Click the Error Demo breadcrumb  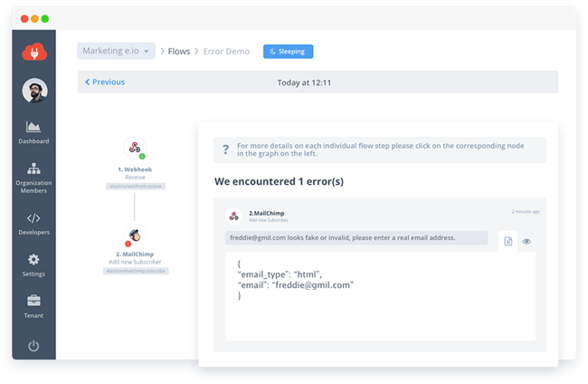click(x=226, y=52)
